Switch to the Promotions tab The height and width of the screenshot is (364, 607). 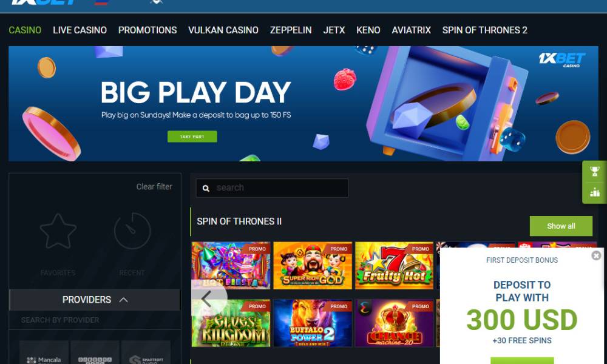[x=148, y=30]
